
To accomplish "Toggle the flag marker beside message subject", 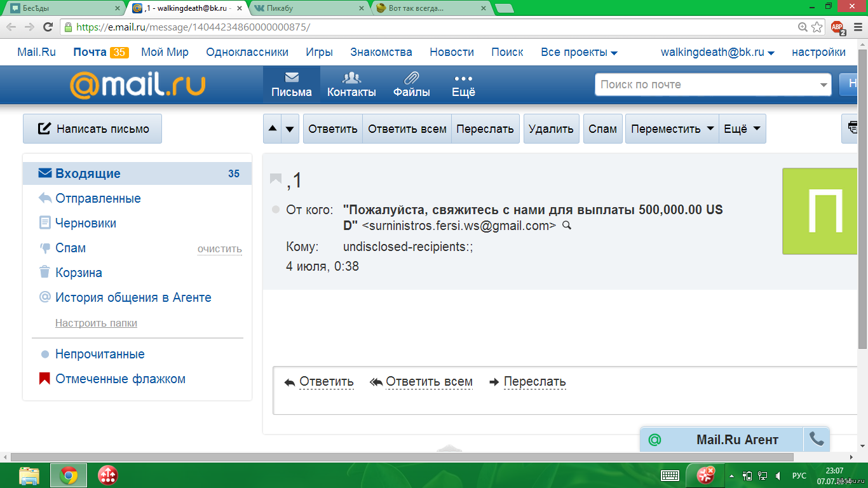I will [x=276, y=179].
